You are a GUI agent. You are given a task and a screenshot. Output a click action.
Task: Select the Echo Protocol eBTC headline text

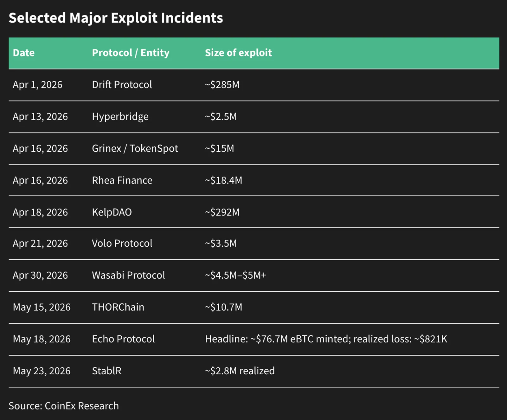click(x=326, y=339)
